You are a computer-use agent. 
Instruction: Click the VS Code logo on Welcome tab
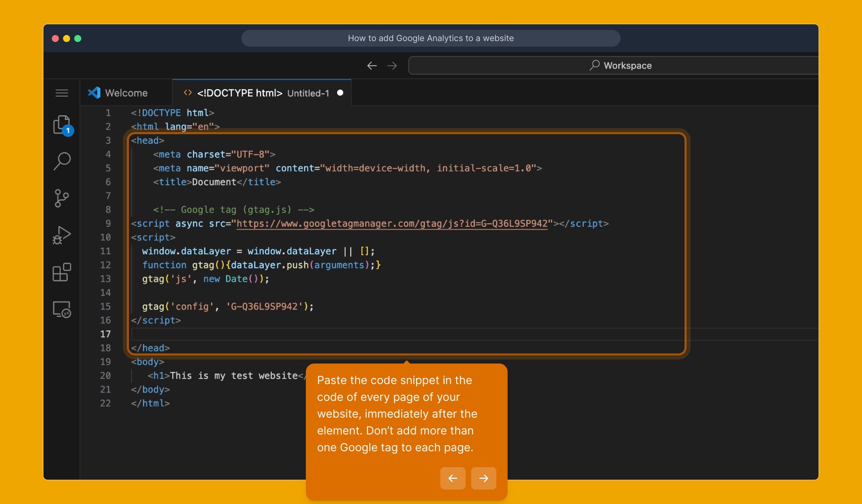94,92
